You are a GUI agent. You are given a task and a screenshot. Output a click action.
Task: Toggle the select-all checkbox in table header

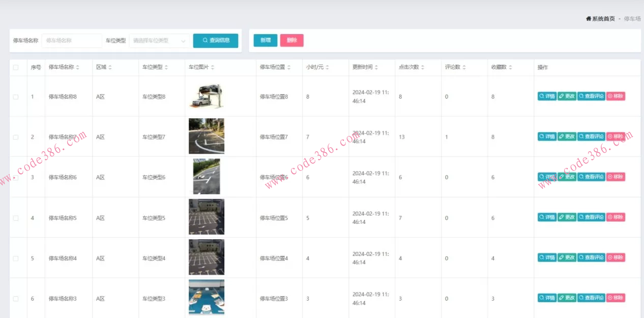(x=17, y=67)
